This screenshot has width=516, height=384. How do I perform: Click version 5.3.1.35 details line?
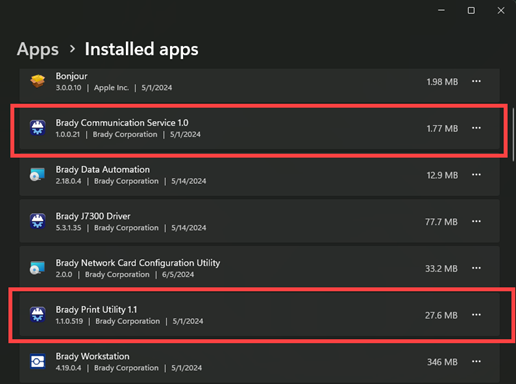pyautogui.click(x=131, y=228)
